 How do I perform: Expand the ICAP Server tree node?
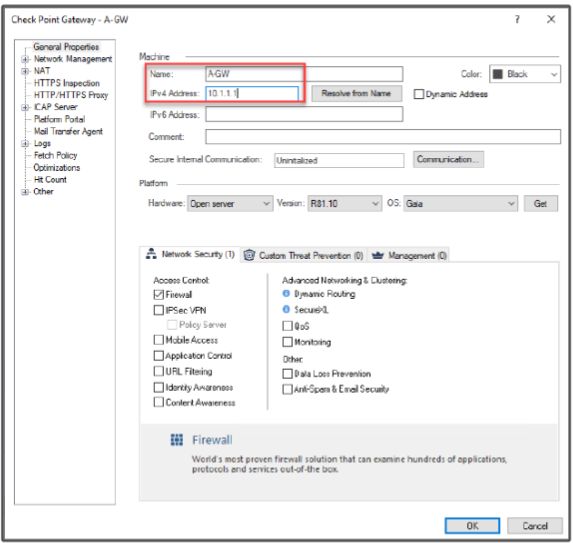pos(25,107)
